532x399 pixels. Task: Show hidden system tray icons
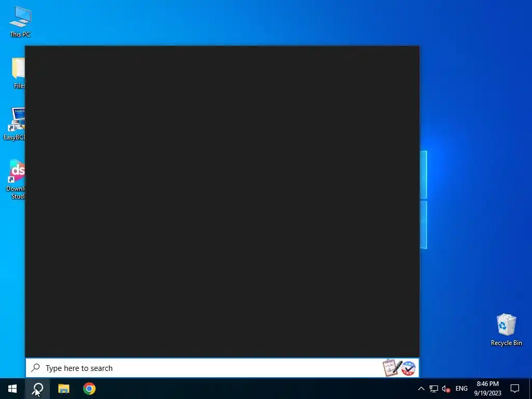[421, 389]
